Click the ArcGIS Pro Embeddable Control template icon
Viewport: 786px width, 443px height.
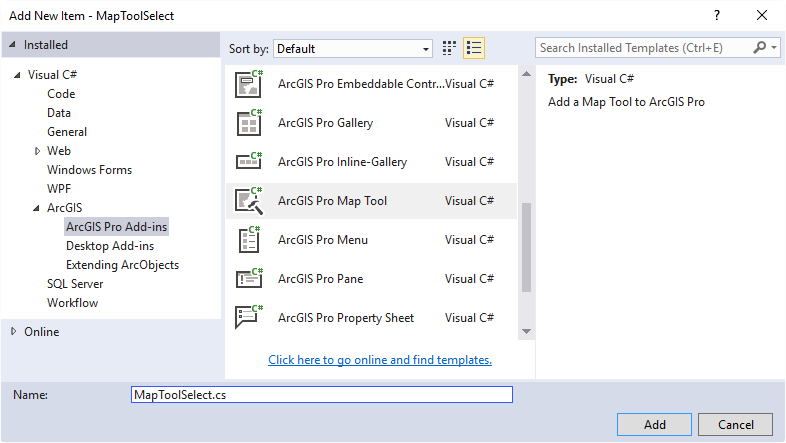249,84
